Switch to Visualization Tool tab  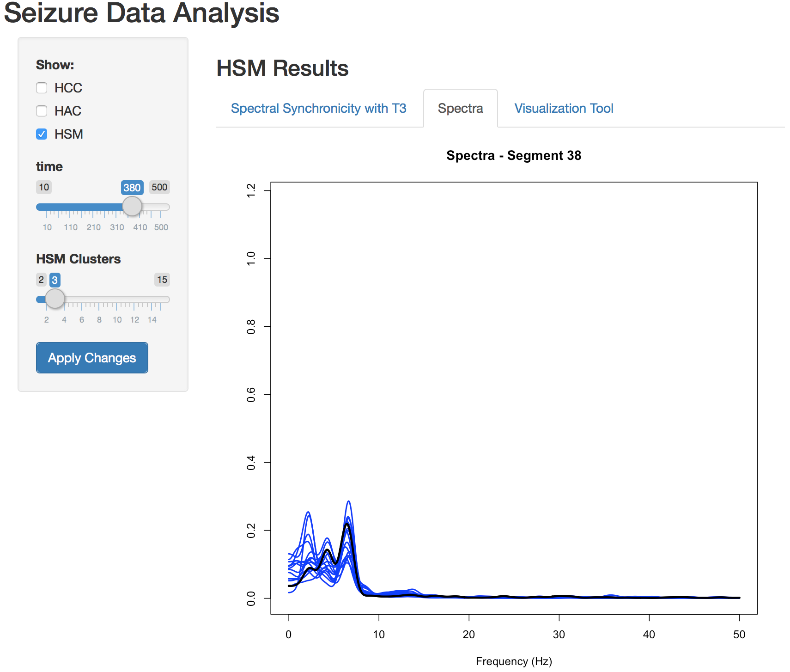click(x=564, y=109)
